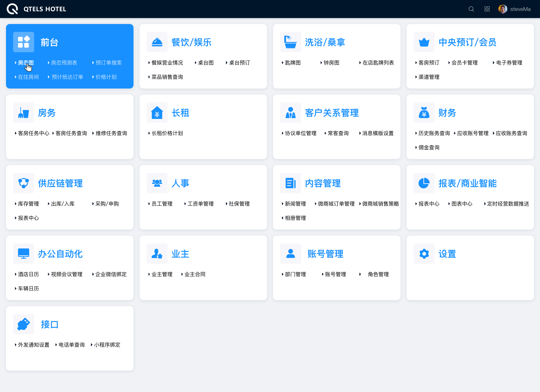This screenshot has width=540, height=392.
Task: Click the 房务 broom and bucket icon
Action: tap(24, 113)
